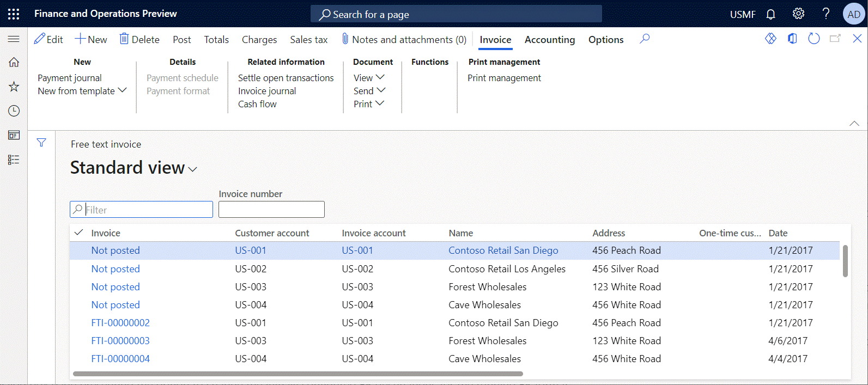Create a New invoice with plus button

pos(91,39)
